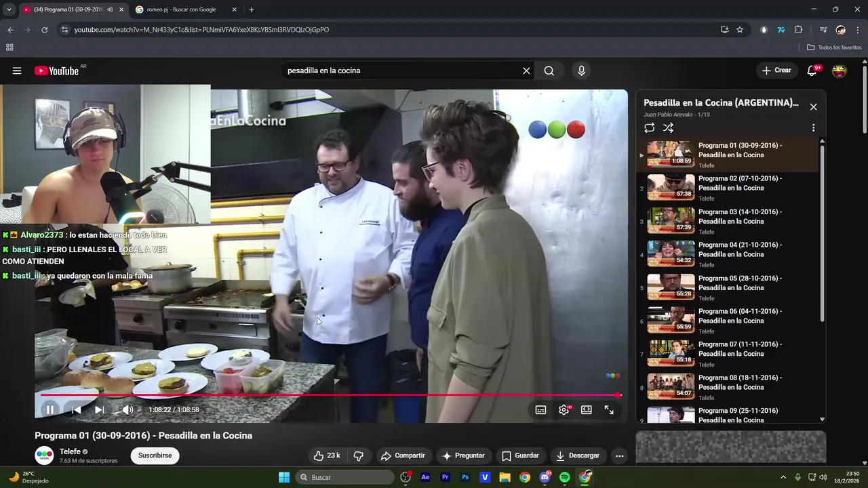Like the video (23 k)
This screenshot has width=868, height=488.
tap(326, 455)
